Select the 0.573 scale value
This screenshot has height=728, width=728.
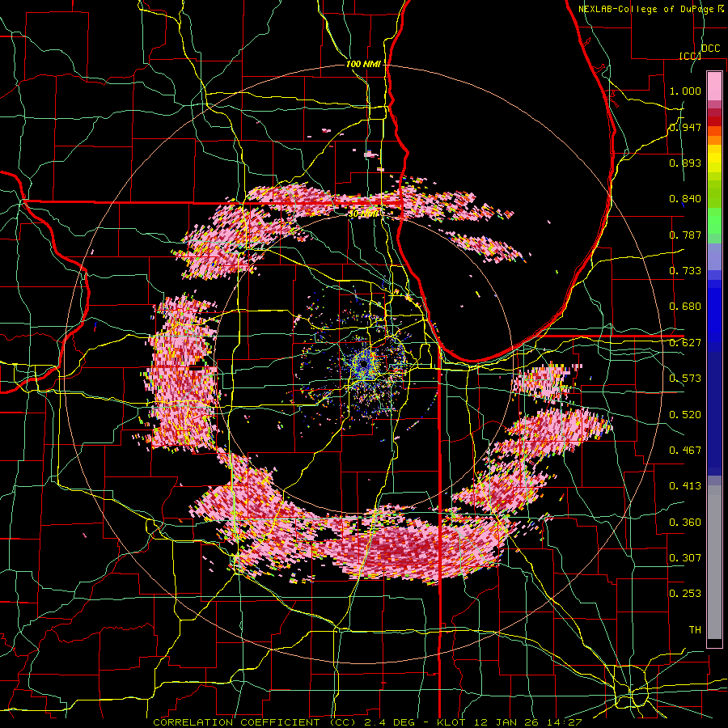click(685, 379)
